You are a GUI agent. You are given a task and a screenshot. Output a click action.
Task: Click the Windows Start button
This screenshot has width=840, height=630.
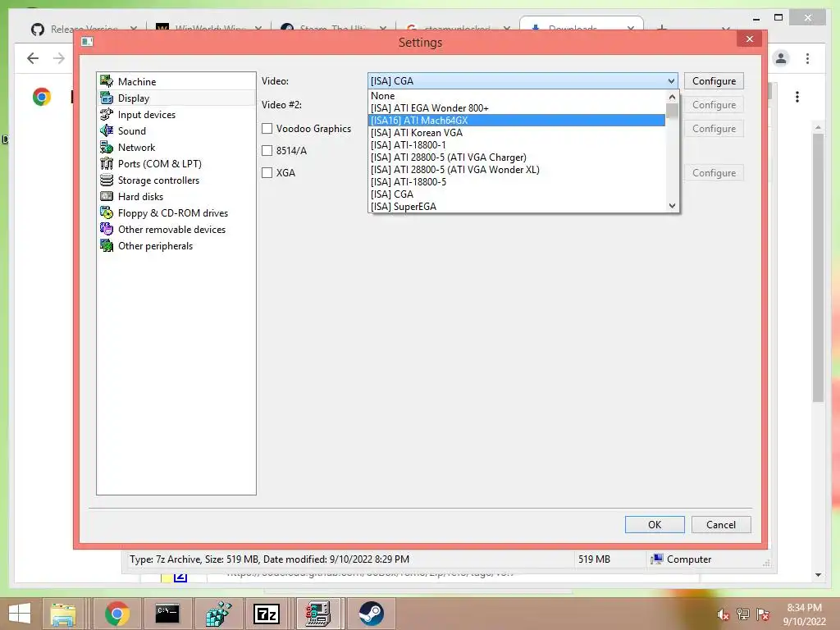pyautogui.click(x=20, y=614)
